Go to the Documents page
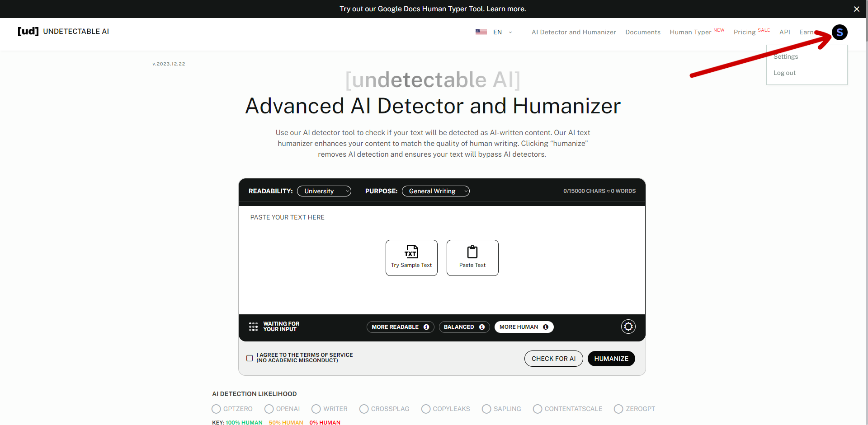The height and width of the screenshot is (425, 868). (643, 32)
